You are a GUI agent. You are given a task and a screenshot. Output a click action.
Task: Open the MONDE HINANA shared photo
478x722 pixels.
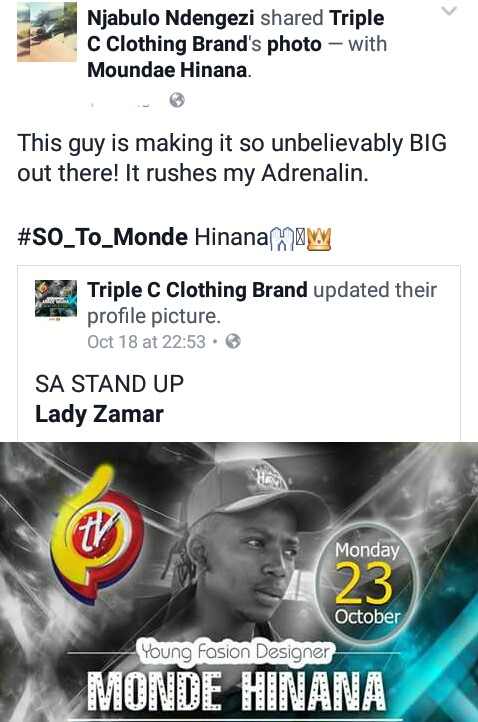pyautogui.click(x=239, y=582)
